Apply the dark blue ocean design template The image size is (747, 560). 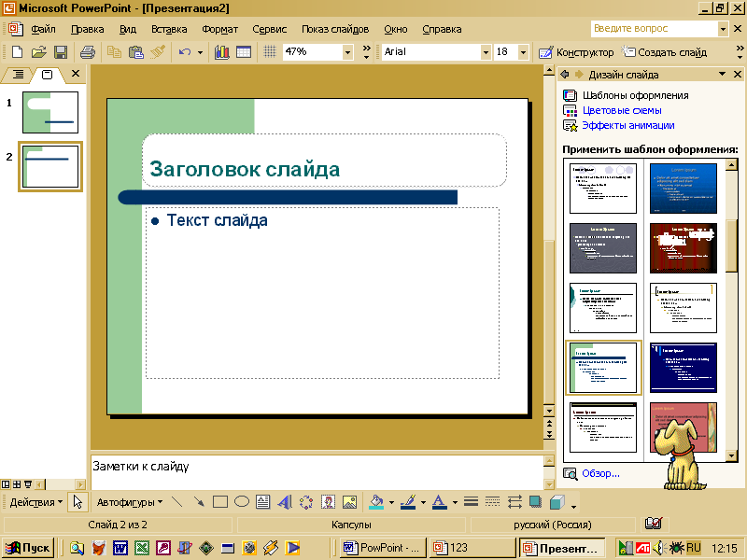(x=684, y=189)
